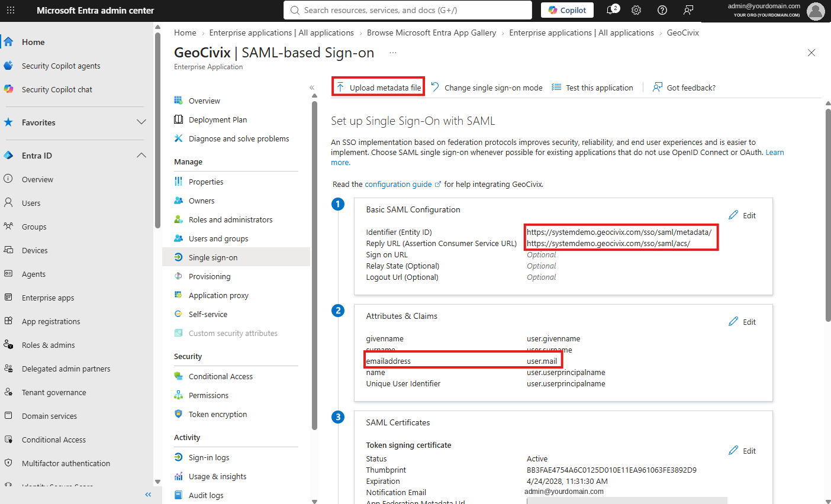
Task: Open Conditional Access under Security
Action: pyautogui.click(x=221, y=376)
